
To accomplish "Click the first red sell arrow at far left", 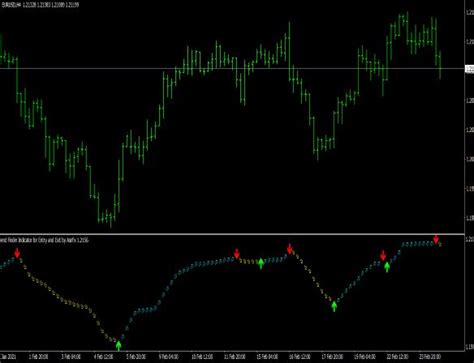I will (17, 253).
